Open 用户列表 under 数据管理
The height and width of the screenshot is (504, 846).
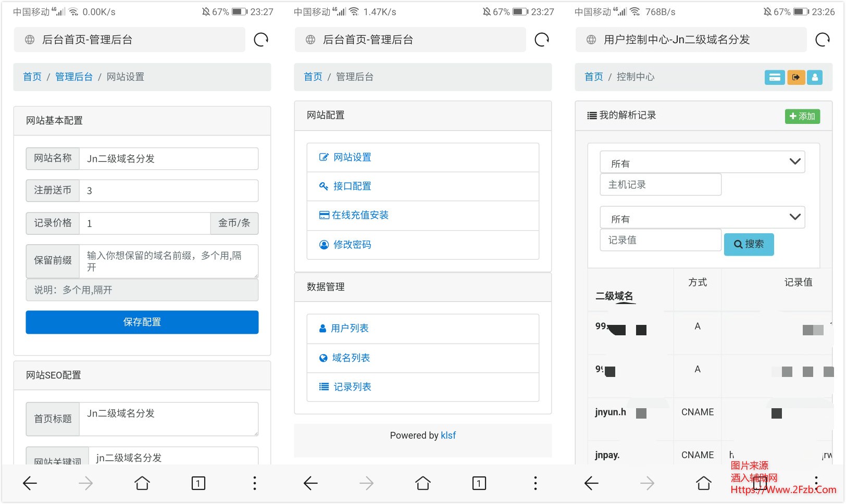[x=423, y=329]
